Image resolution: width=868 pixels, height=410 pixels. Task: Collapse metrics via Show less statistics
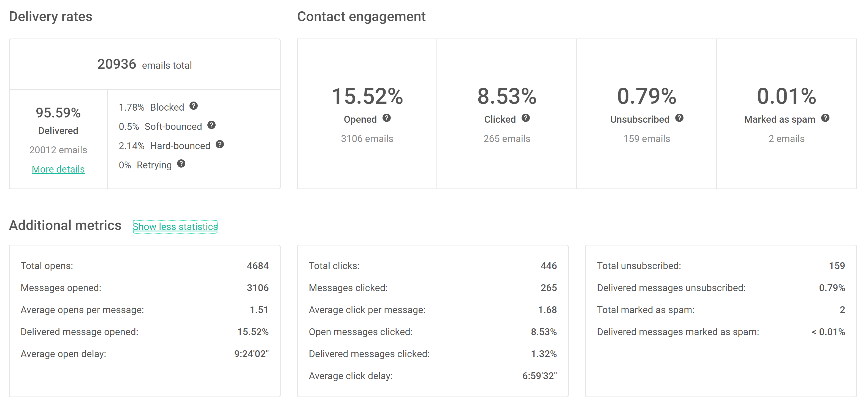click(175, 226)
